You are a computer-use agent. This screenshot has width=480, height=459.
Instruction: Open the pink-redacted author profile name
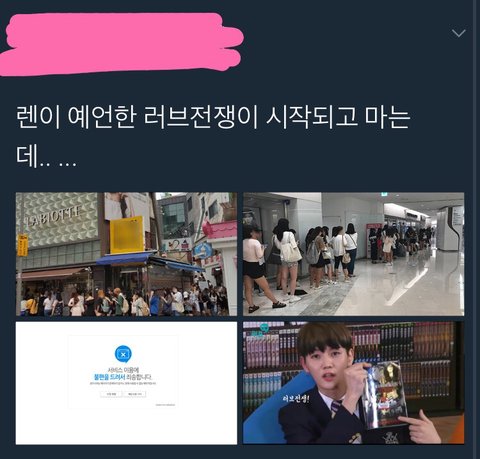tap(122, 43)
